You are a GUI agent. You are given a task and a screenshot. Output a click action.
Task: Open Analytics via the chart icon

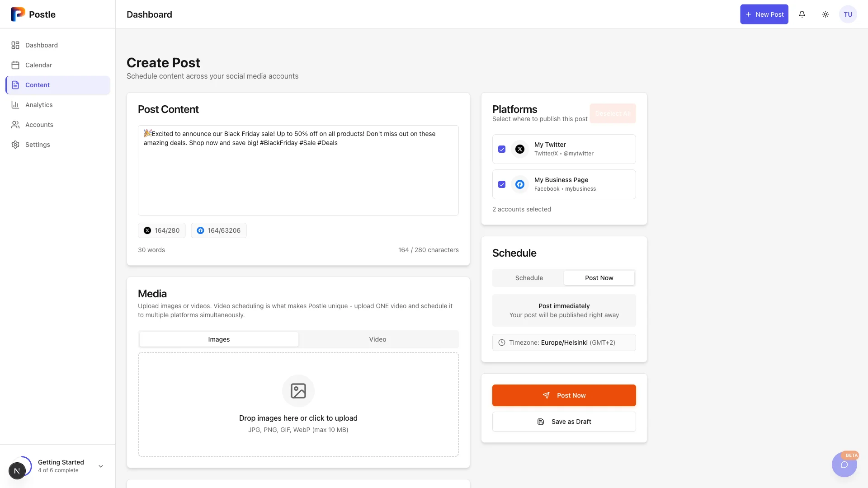[15, 104]
